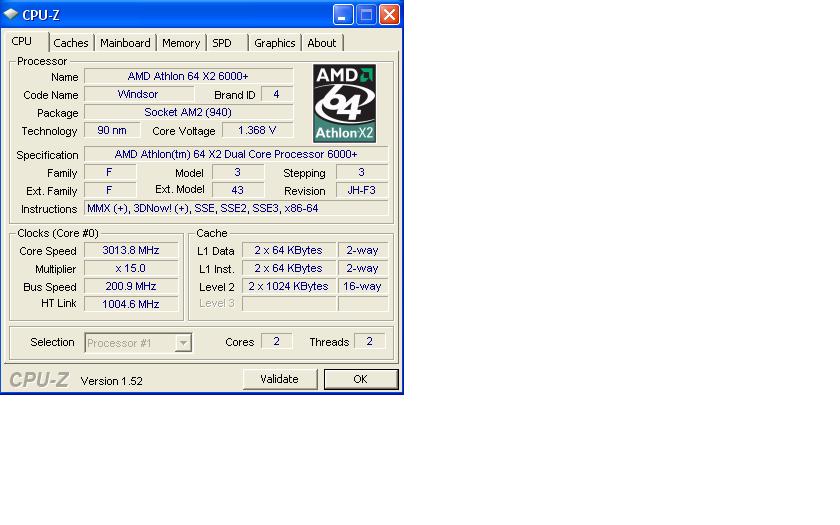Click the Cores value 2
This screenshot has width=840, height=525.
pos(276,341)
